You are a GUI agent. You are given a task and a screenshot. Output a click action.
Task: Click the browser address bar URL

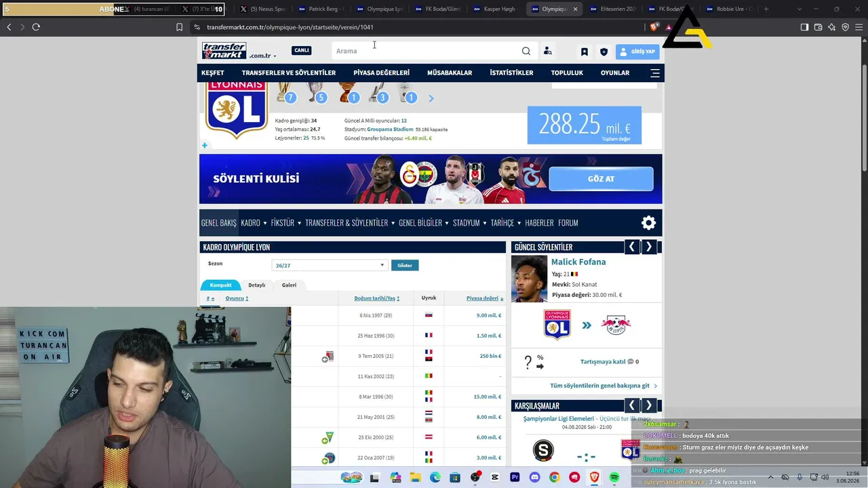(290, 27)
